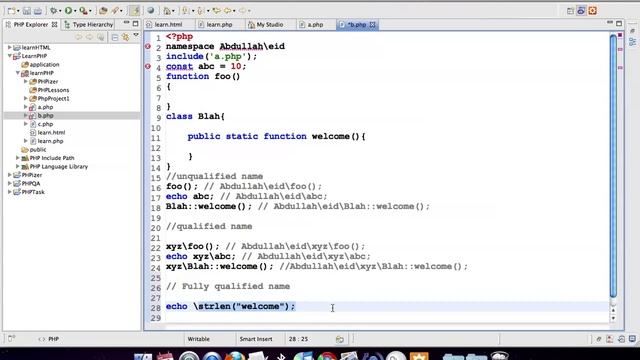
Task: Maximize the editor area
Action: click(619, 24)
